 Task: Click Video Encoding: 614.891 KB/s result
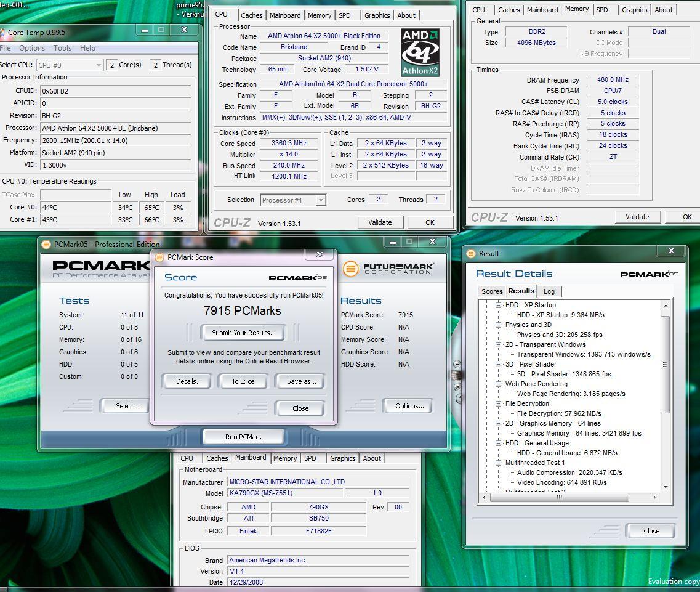tap(561, 482)
